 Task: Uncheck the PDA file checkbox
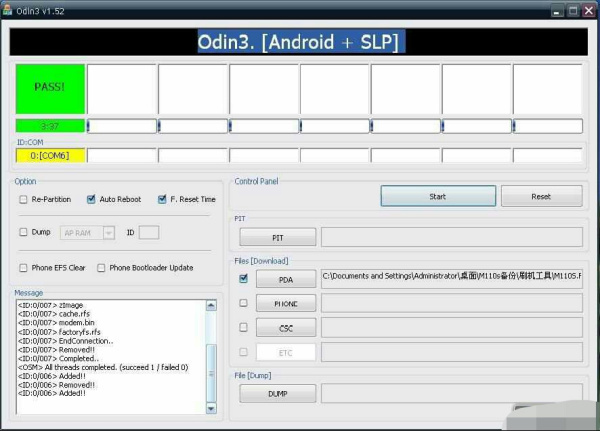click(x=243, y=278)
